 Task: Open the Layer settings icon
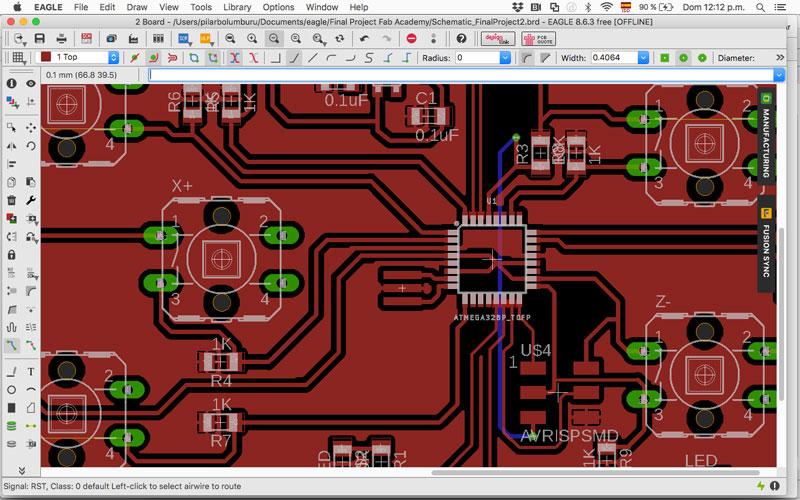pyautogui.click(x=12, y=102)
